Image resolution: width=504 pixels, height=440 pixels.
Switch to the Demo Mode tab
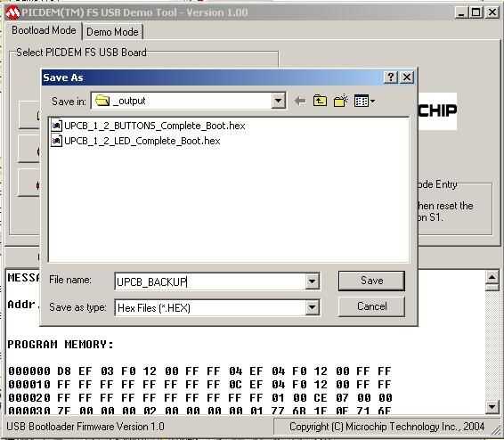pyautogui.click(x=112, y=32)
